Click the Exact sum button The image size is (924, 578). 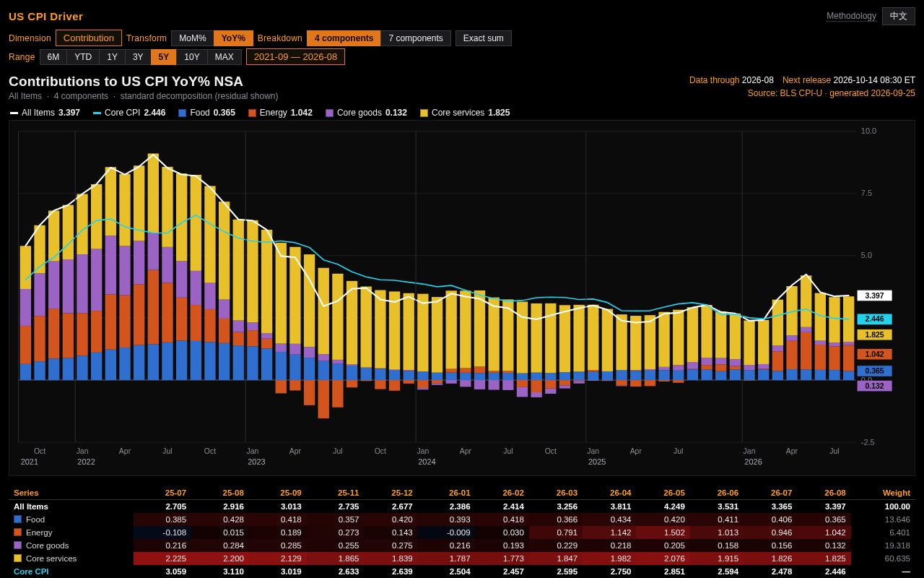click(484, 38)
